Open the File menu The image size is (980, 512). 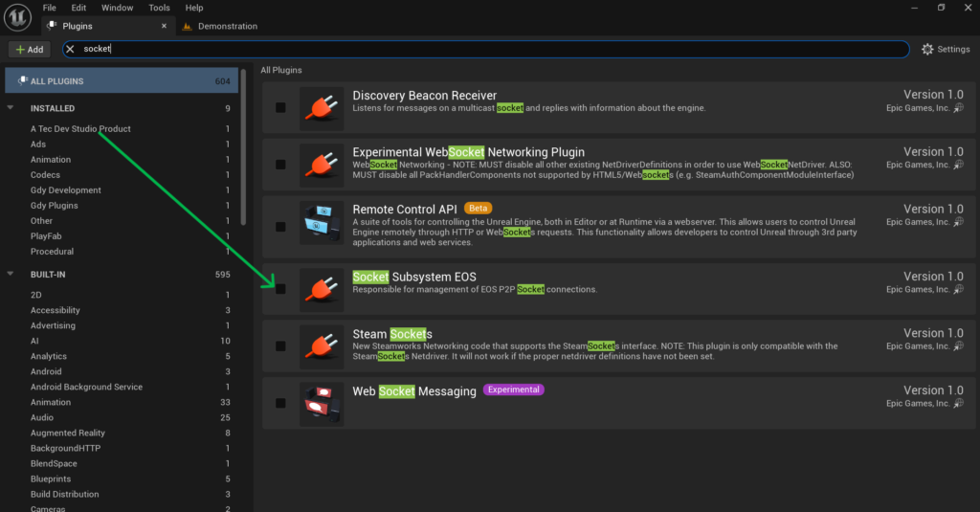click(x=50, y=8)
